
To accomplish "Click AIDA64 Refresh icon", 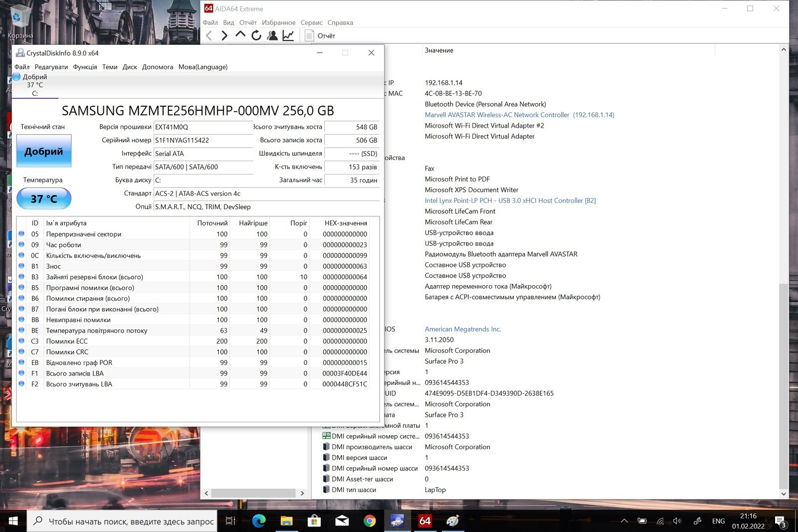I will coord(256,35).
